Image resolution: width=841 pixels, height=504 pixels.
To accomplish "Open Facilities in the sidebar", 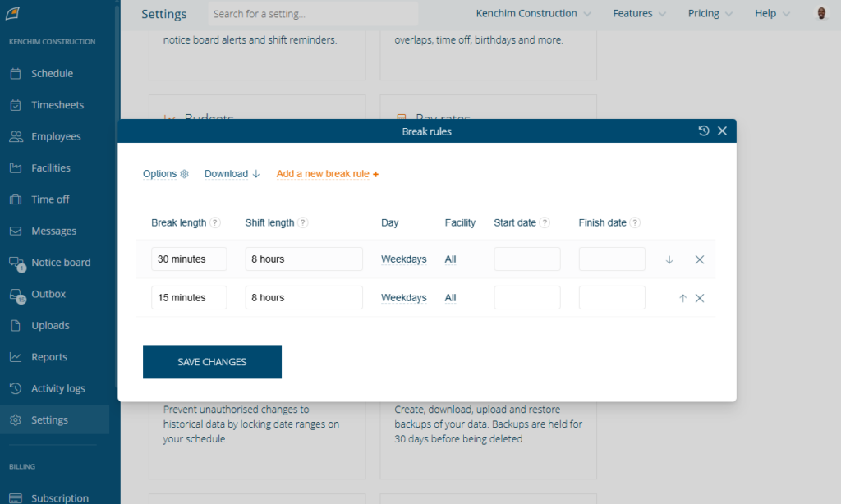I will pos(50,167).
